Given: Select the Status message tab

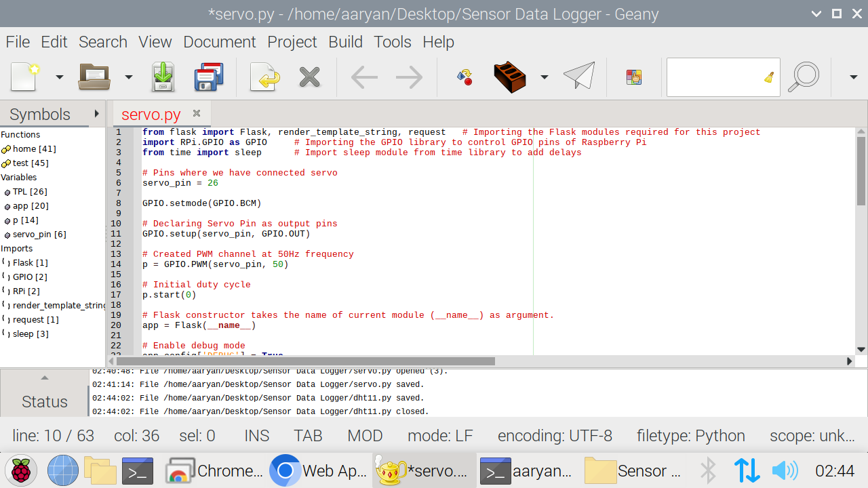Looking at the screenshot, I should tap(45, 402).
